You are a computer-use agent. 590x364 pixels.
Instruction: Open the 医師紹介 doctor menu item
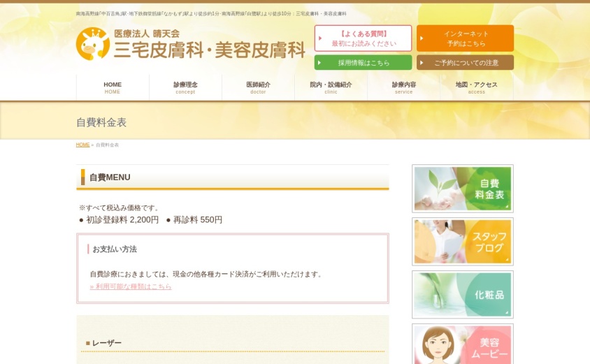tap(258, 87)
